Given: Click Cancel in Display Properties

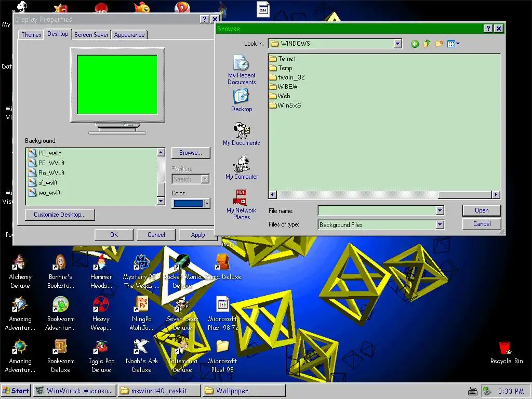Looking at the screenshot, I should 156,235.
